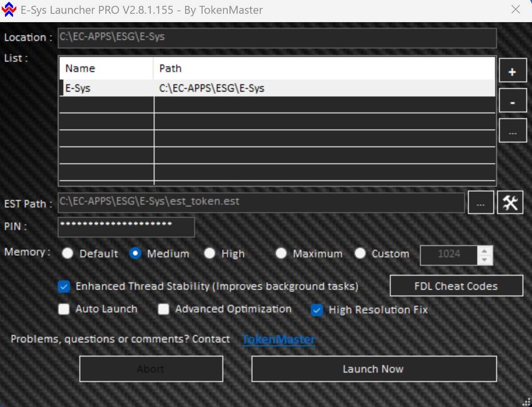This screenshot has width=532, height=407.
Task: Select the Default memory option
Action: click(68, 254)
